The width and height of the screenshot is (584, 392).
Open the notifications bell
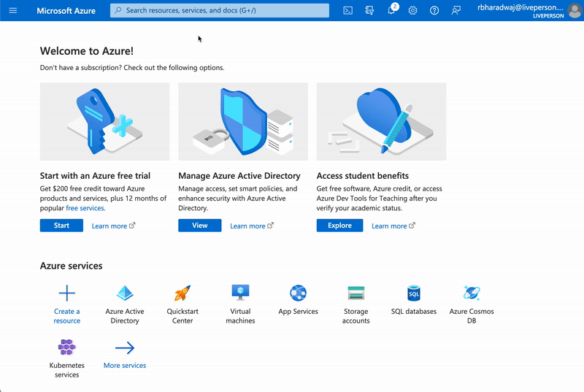(391, 10)
